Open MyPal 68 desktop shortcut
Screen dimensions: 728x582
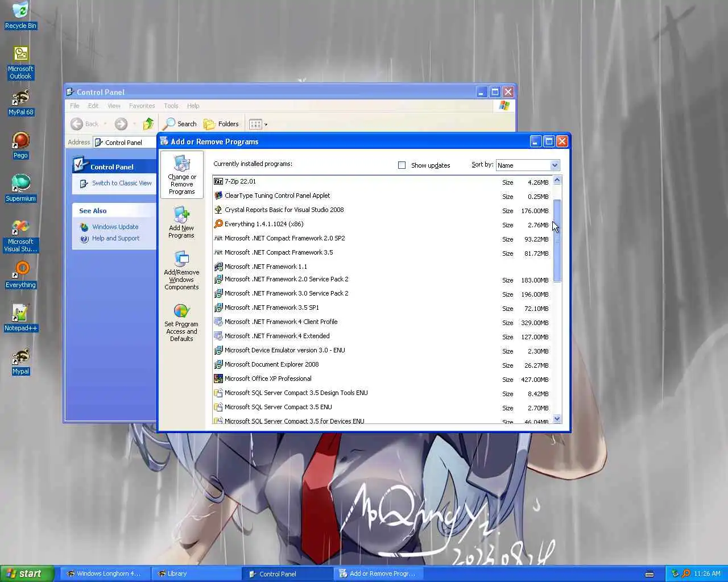tap(20, 102)
